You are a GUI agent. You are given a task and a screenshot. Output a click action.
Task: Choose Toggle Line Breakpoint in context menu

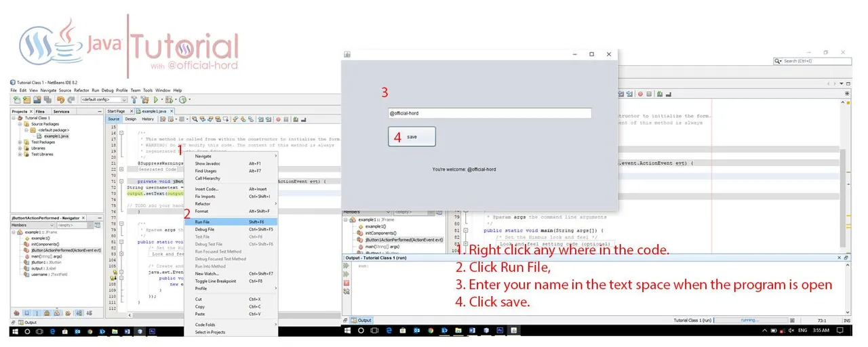click(x=231, y=281)
